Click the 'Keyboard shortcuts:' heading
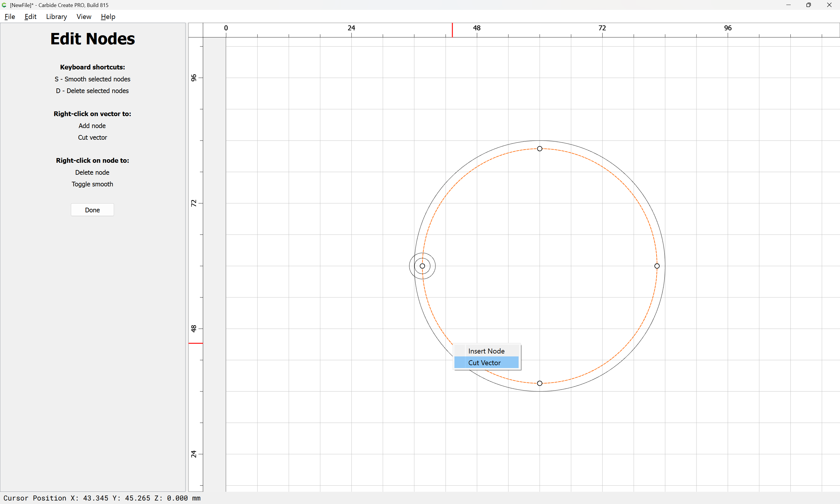The height and width of the screenshot is (504, 840). 92,67
